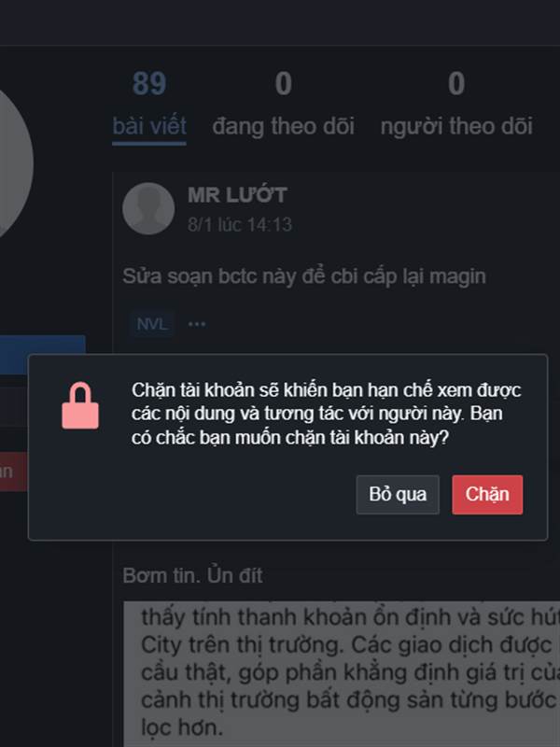Open the article image below Bơm tin post

point(342,674)
